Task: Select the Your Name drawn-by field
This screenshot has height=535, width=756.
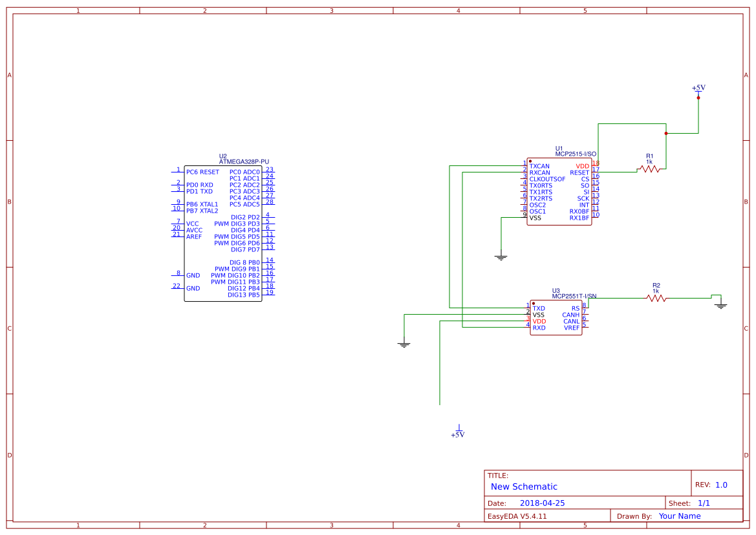Action: pyautogui.click(x=680, y=516)
